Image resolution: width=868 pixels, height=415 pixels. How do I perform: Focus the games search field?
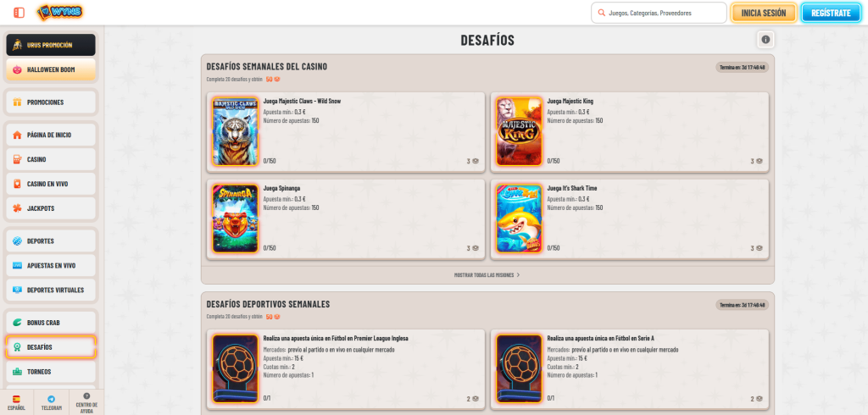click(659, 13)
